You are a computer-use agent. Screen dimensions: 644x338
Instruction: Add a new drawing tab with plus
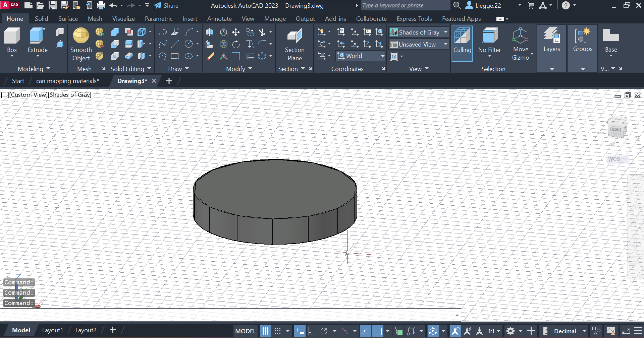pyautogui.click(x=169, y=81)
